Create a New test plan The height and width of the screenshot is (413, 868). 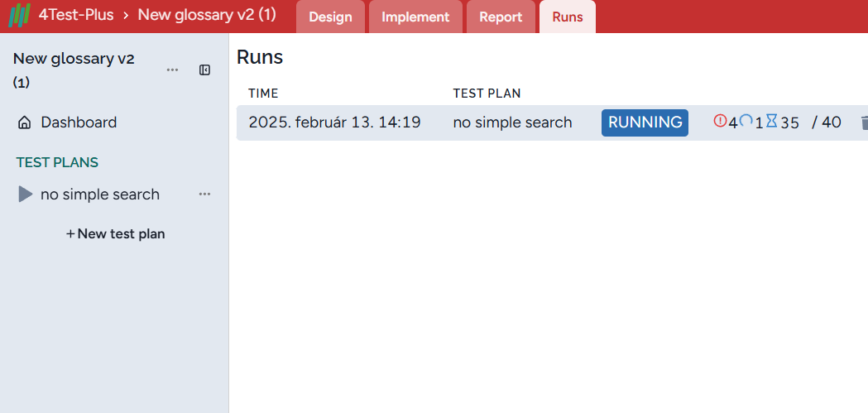coord(116,234)
